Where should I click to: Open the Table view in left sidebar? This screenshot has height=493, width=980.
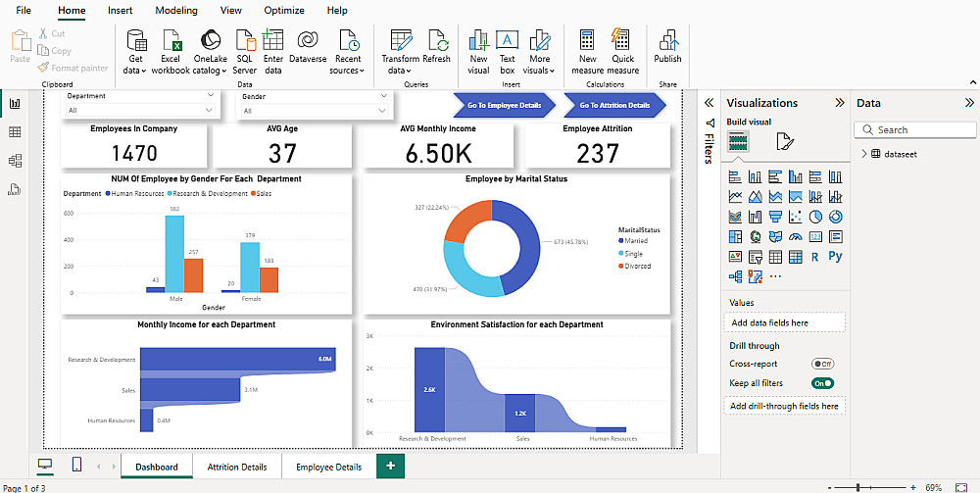[x=15, y=132]
